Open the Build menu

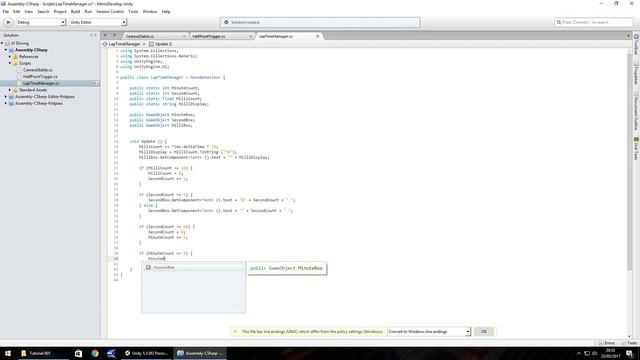point(76,11)
